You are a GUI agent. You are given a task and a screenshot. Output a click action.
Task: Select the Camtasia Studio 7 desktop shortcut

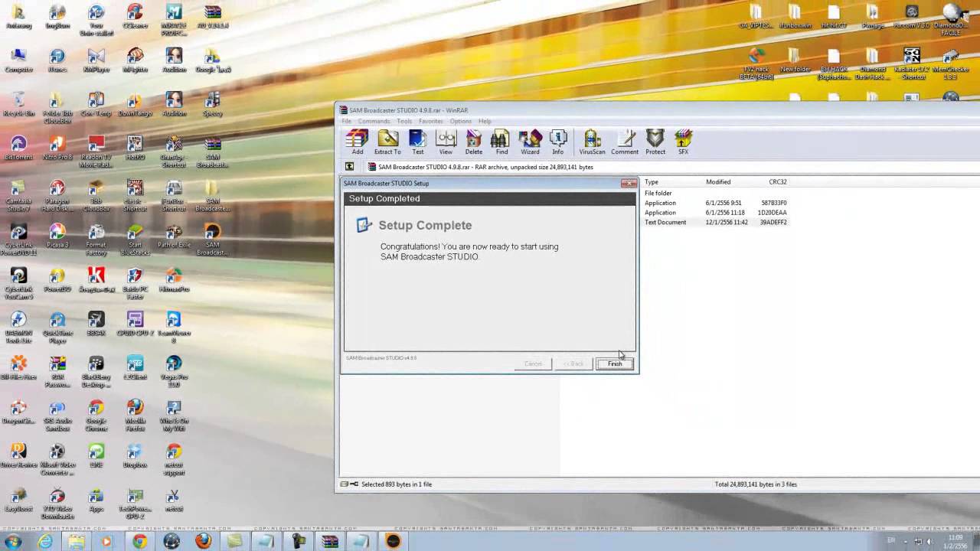(x=18, y=197)
